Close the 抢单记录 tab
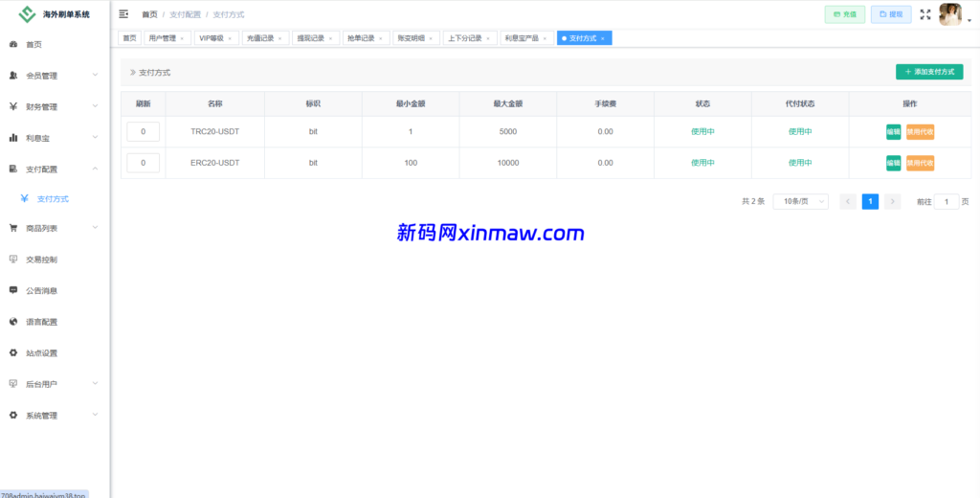Screen dimensions: 980x498 pos(380,39)
